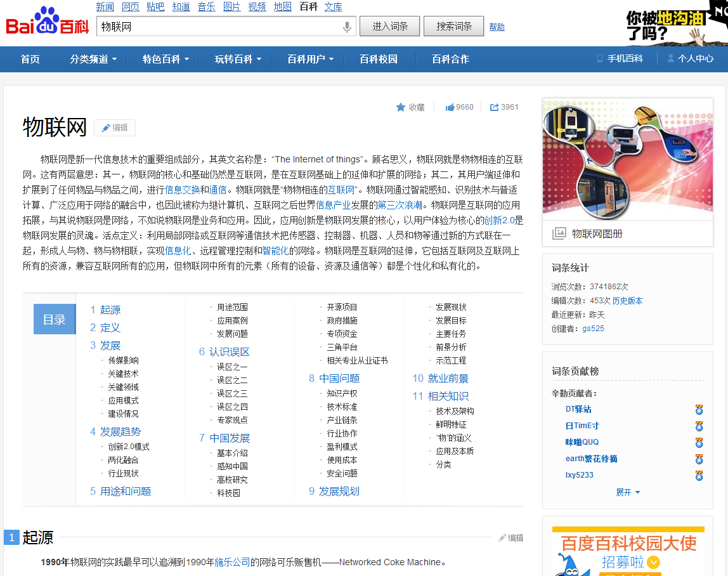Click the share icon next to 3961
The width and height of the screenshot is (728, 576).
click(494, 107)
